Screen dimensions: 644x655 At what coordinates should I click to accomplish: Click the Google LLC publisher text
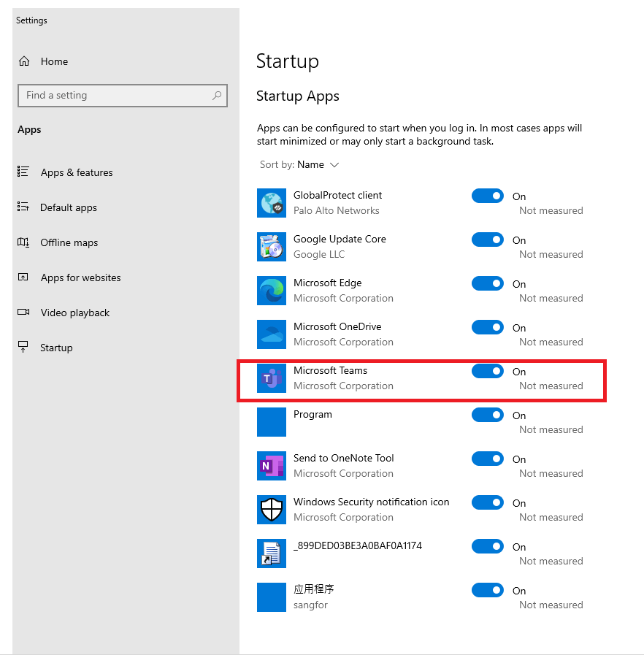click(x=319, y=254)
